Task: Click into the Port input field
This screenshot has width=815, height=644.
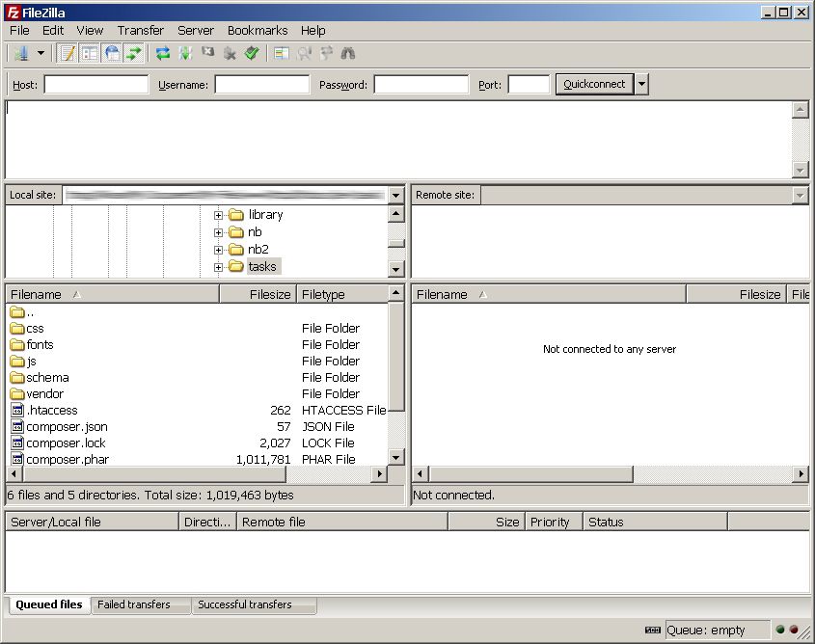Action: click(x=529, y=84)
